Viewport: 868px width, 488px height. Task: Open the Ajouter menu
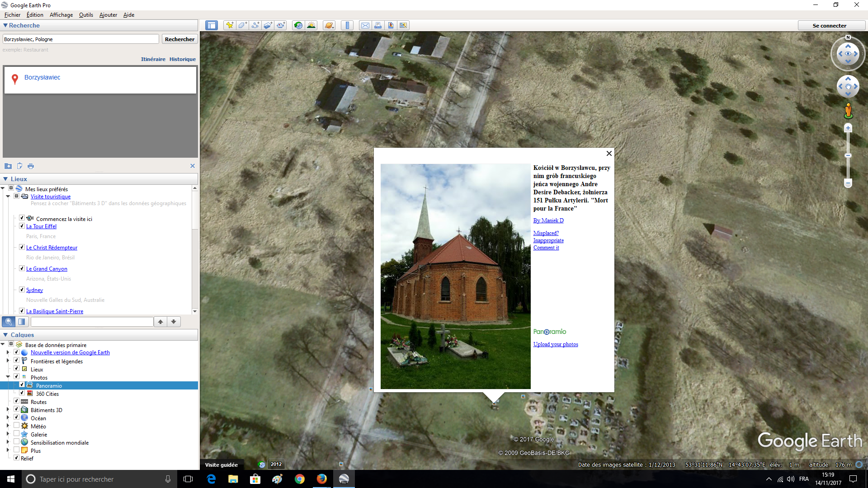pyautogui.click(x=108, y=15)
